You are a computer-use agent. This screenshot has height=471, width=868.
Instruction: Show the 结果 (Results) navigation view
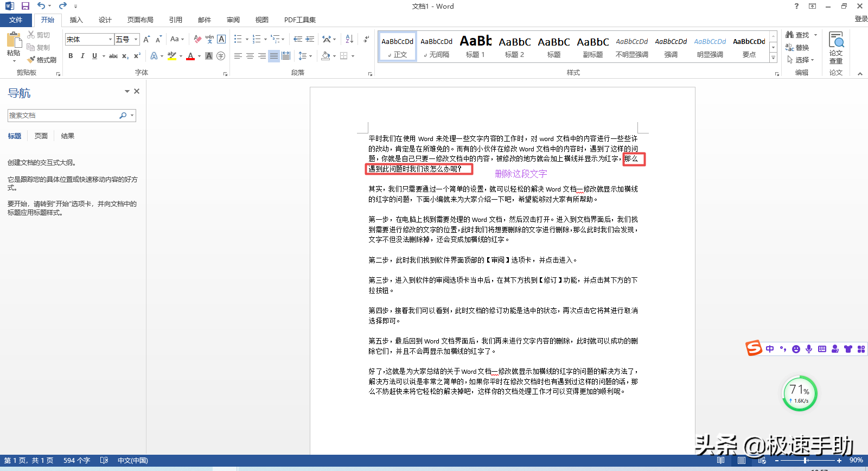click(x=68, y=136)
